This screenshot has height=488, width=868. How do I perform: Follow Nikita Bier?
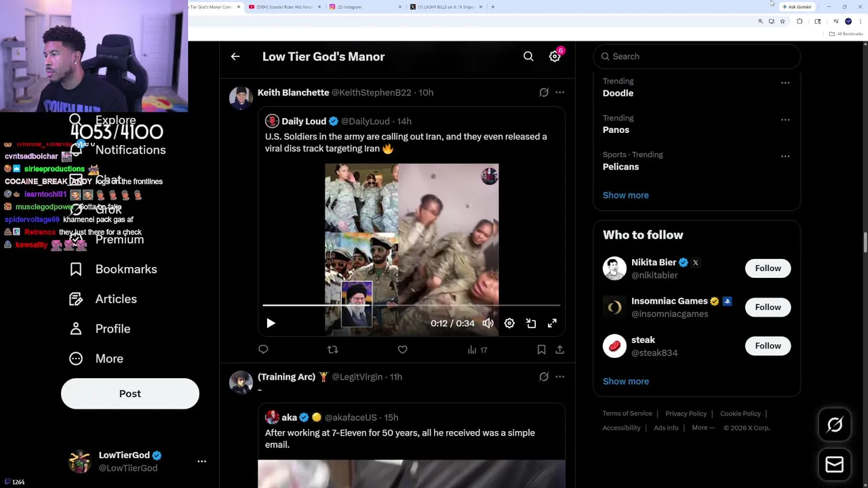point(768,268)
